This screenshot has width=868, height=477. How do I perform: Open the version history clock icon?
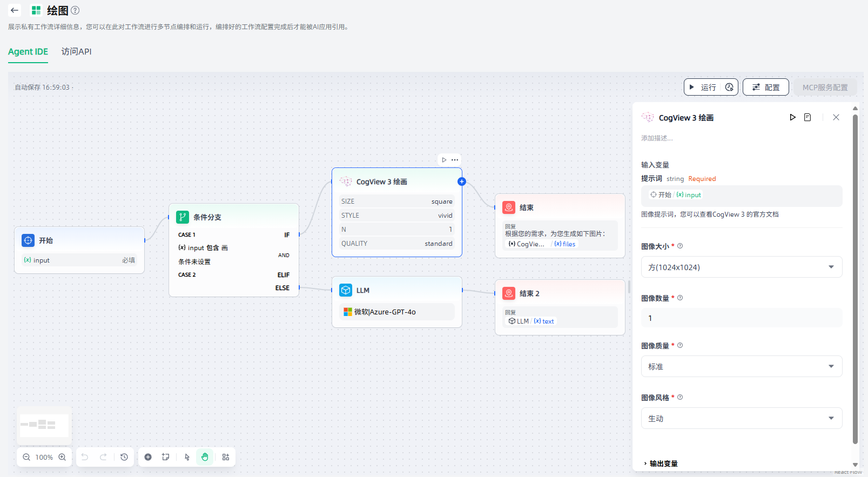click(x=124, y=457)
